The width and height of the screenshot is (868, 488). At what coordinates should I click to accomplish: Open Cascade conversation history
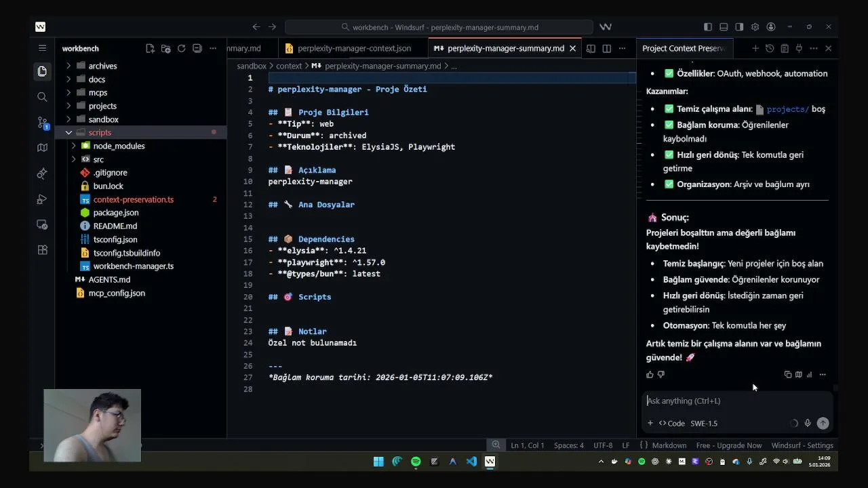(770, 48)
